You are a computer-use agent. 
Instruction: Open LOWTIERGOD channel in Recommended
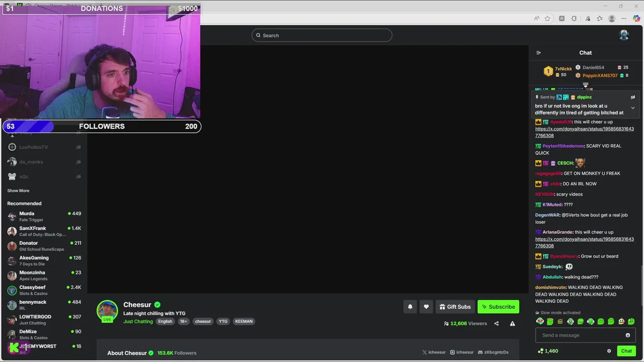(x=44, y=320)
